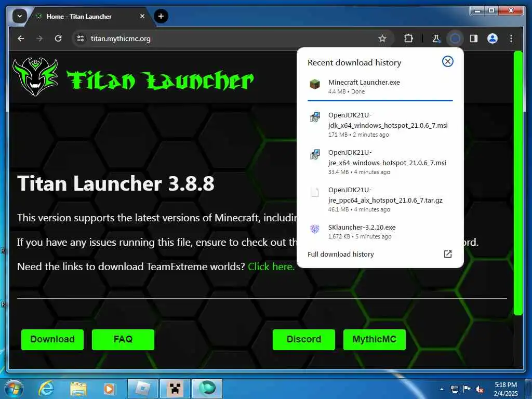Show hidden system tray icons

click(x=442, y=389)
